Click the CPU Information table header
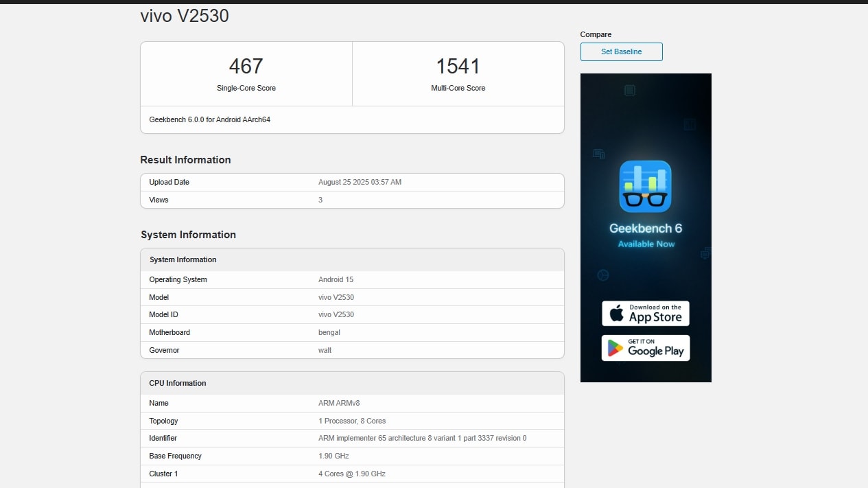868x488 pixels. point(178,384)
